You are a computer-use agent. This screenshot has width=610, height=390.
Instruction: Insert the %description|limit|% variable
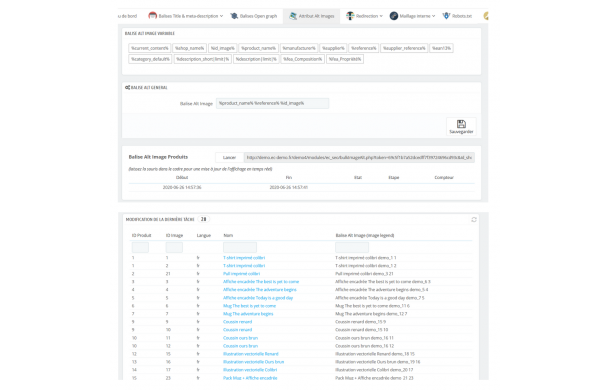pyautogui.click(x=256, y=59)
